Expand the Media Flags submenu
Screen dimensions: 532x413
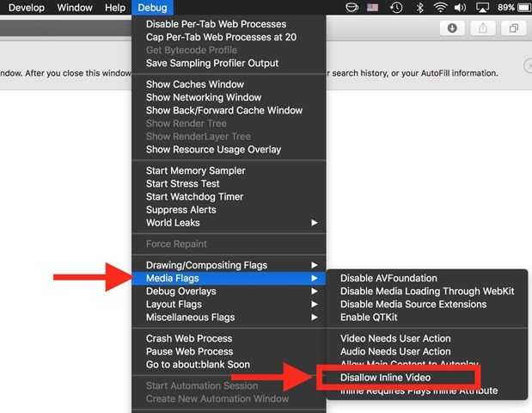pyautogui.click(x=229, y=278)
